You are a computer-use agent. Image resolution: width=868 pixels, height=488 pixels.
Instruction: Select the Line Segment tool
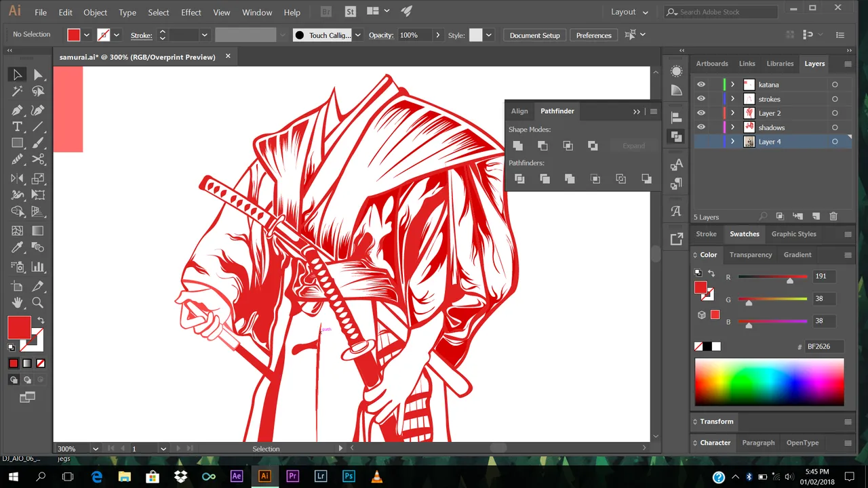(x=38, y=127)
